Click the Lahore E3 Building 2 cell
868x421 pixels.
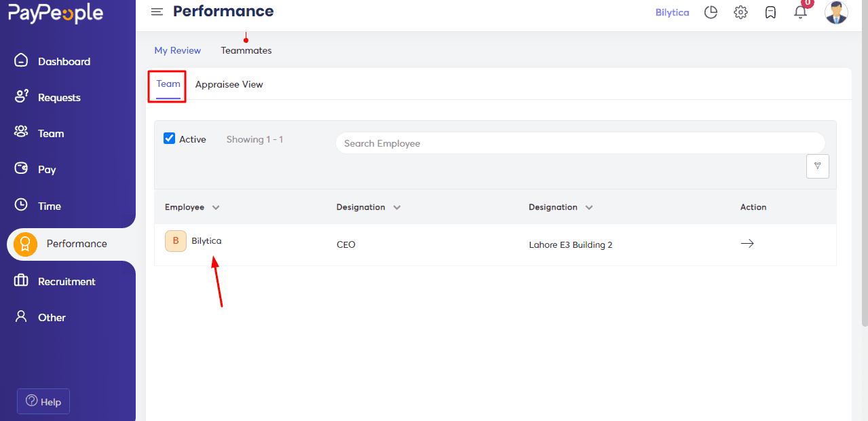[571, 244]
